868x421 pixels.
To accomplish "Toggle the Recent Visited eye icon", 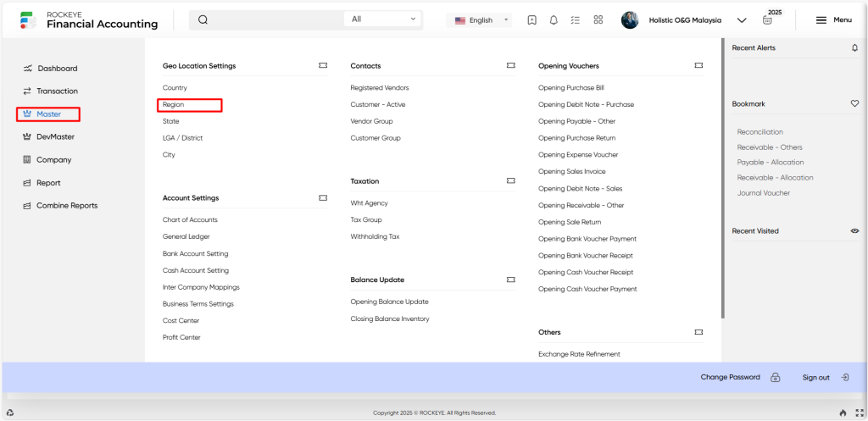I will click(854, 230).
